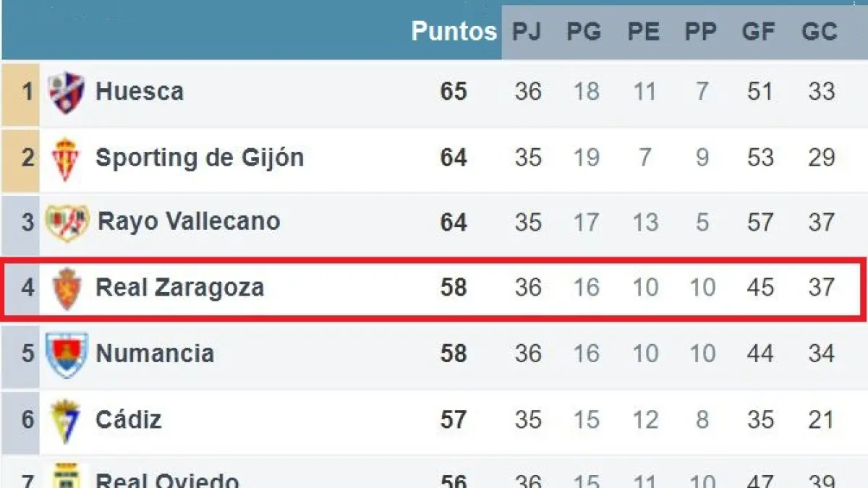Click the Real Oviedo crest icon
Image resolution: width=868 pixels, height=488 pixels.
(x=69, y=476)
